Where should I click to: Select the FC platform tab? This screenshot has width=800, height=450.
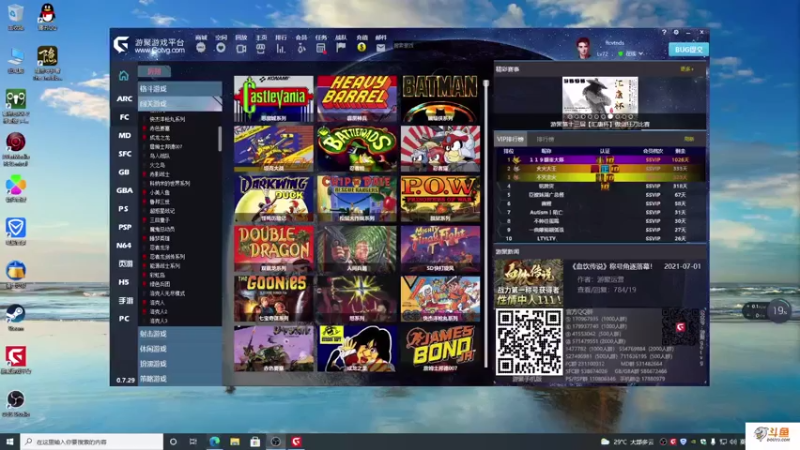pos(124,117)
